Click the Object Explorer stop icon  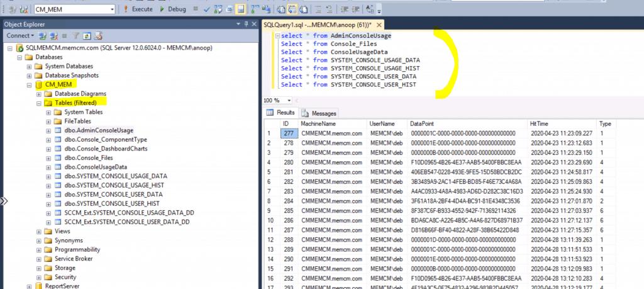(65, 36)
